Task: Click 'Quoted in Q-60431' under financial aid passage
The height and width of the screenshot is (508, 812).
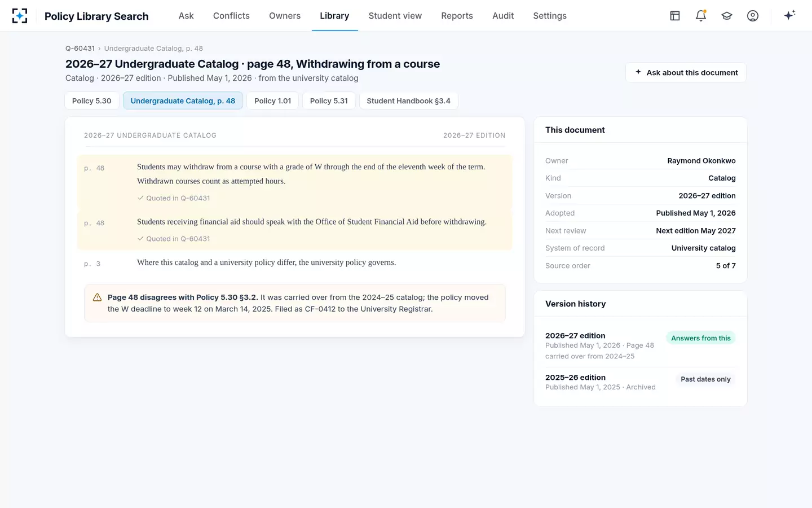Action: (174, 239)
